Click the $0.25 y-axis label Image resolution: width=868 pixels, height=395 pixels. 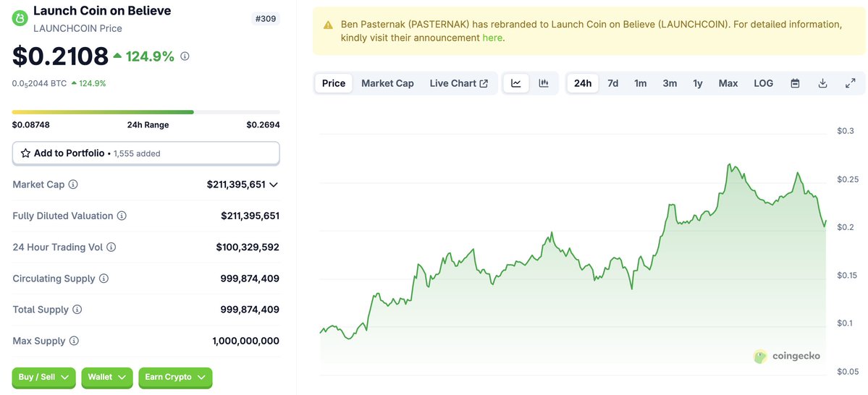(x=847, y=179)
